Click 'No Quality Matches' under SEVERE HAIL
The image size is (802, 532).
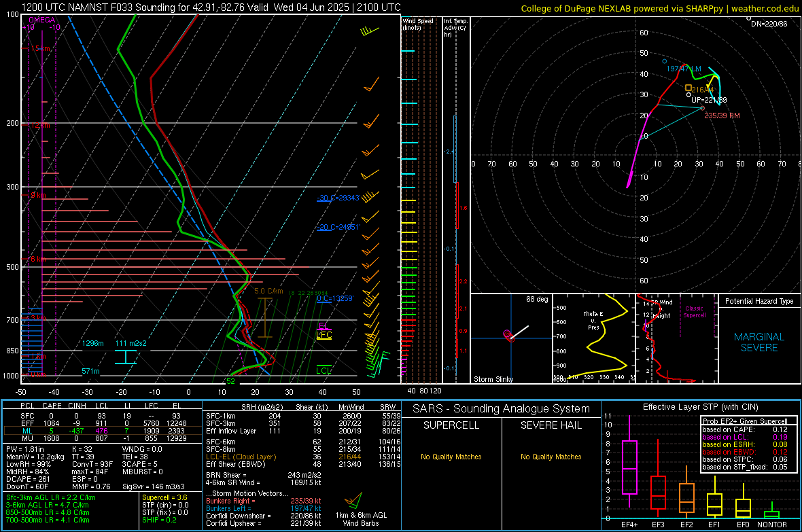pyautogui.click(x=551, y=457)
